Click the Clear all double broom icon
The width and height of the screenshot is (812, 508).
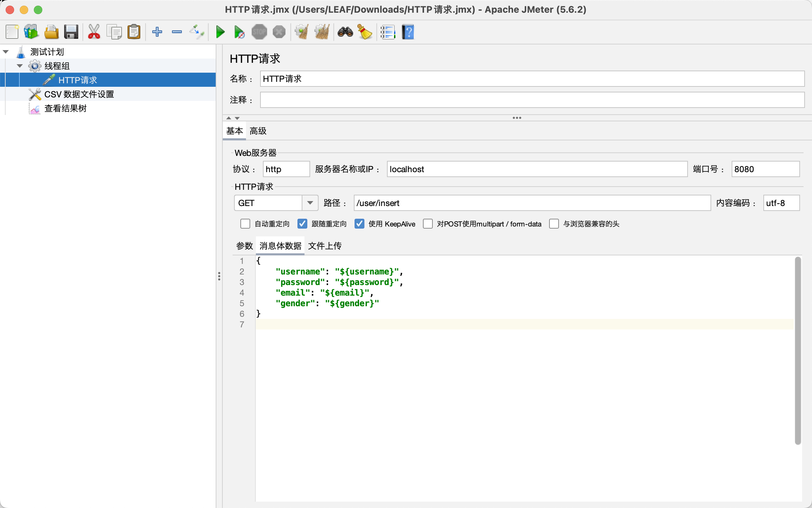(322, 32)
